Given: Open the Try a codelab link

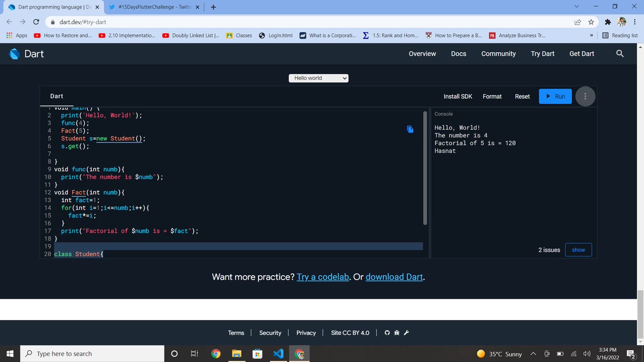Looking at the screenshot, I should tap(323, 277).
